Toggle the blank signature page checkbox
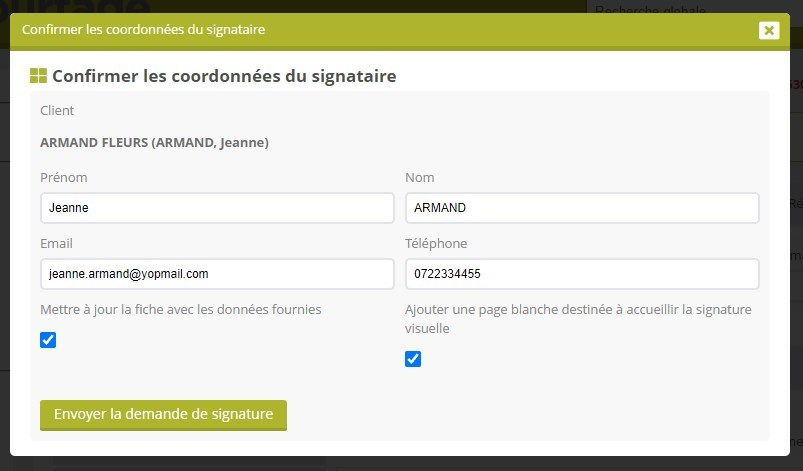This screenshot has width=803, height=471. 413,359
